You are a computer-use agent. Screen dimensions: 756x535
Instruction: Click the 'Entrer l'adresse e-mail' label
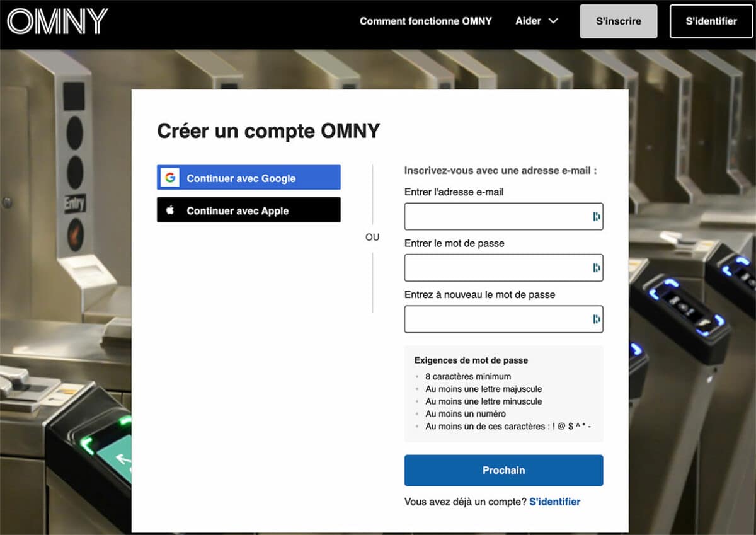point(454,192)
